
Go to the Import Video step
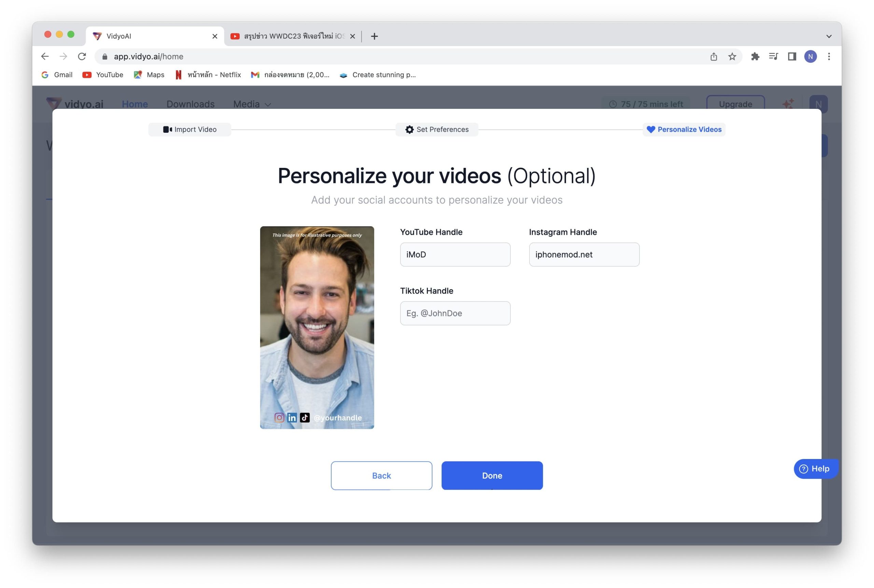(x=190, y=129)
